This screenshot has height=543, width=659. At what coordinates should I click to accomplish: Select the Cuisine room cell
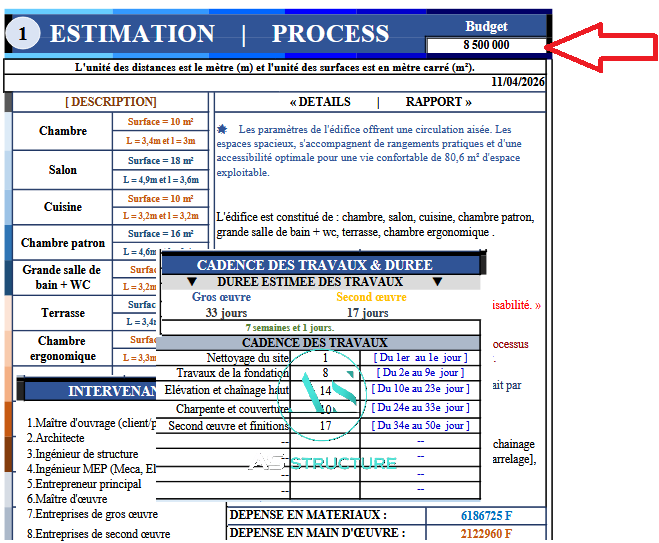63,207
